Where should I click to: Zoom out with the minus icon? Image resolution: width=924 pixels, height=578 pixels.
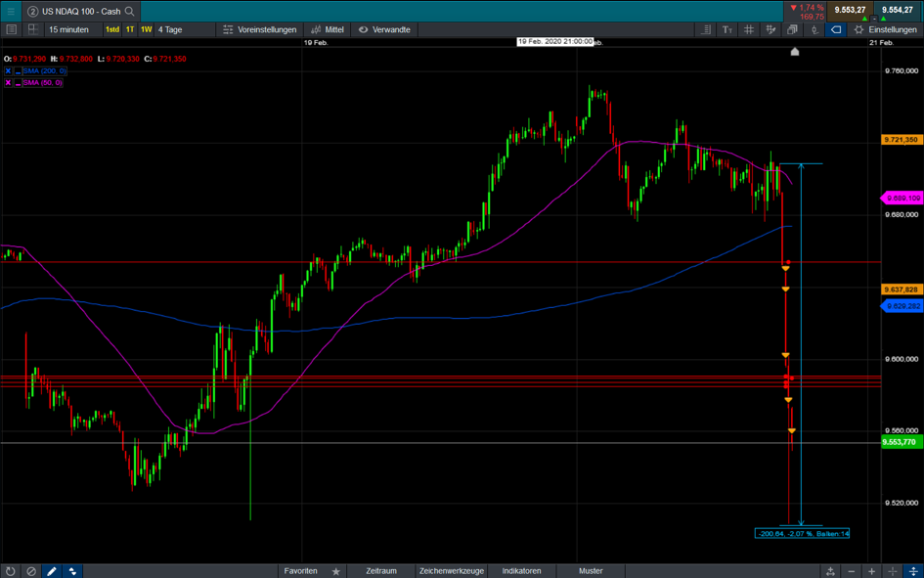coord(851,571)
